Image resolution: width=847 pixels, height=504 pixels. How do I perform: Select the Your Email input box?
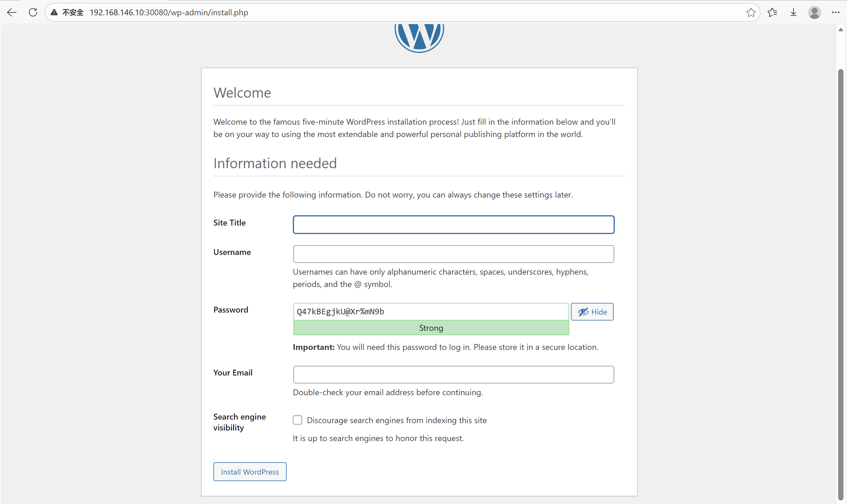pos(454,375)
